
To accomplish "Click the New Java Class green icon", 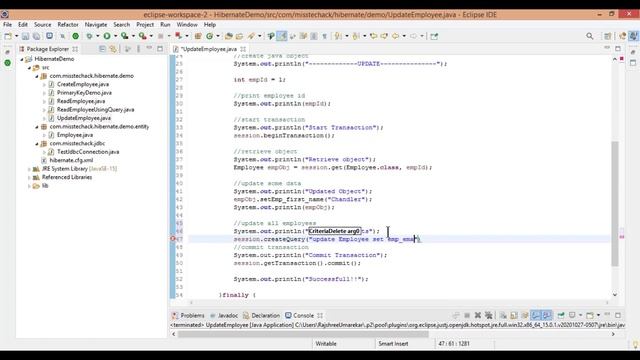I will coord(209,36).
